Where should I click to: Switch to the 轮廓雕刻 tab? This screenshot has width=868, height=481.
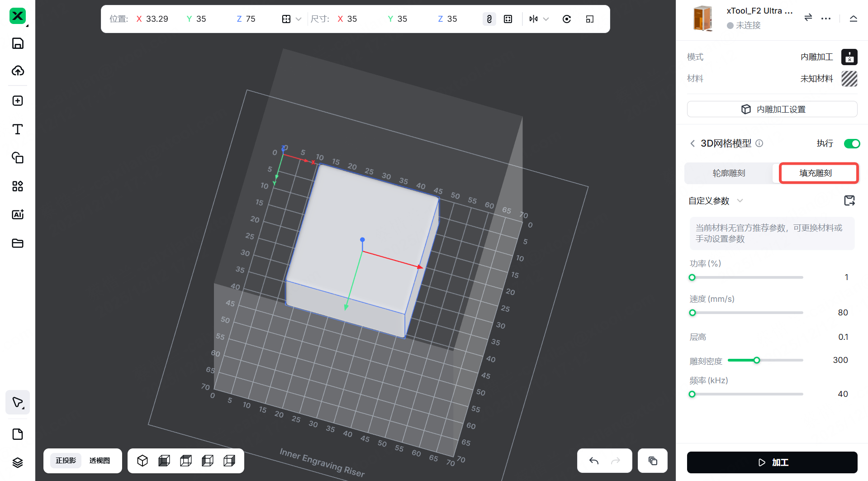(729, 173)
